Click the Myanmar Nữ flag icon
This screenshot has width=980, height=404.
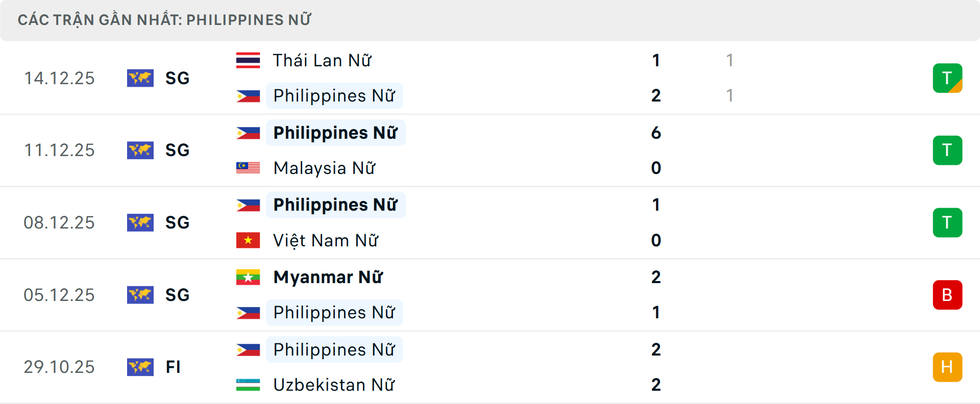pyautogui.click(x=249, y=277)
